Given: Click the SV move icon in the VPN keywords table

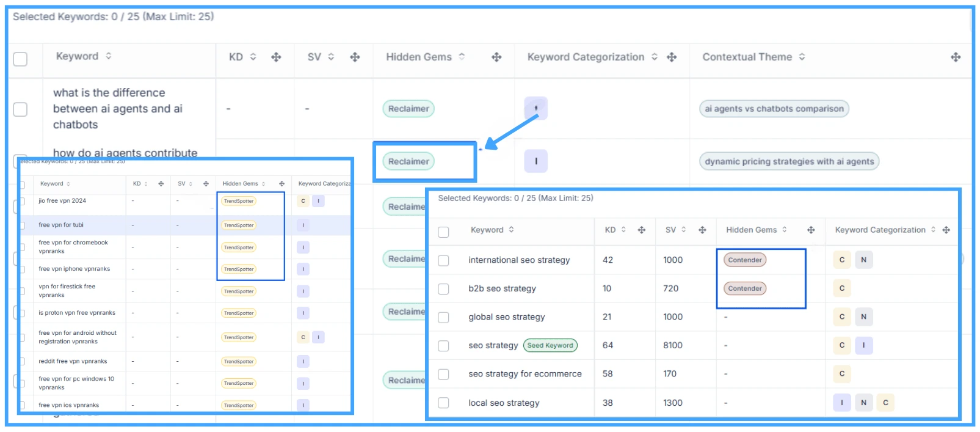Looking at the screenshot, I should tap(206, 183).
